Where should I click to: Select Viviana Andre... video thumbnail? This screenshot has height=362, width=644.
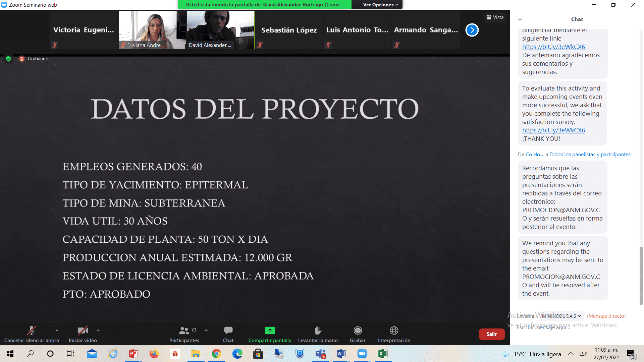pyautogui.click(x=152, y=30)
